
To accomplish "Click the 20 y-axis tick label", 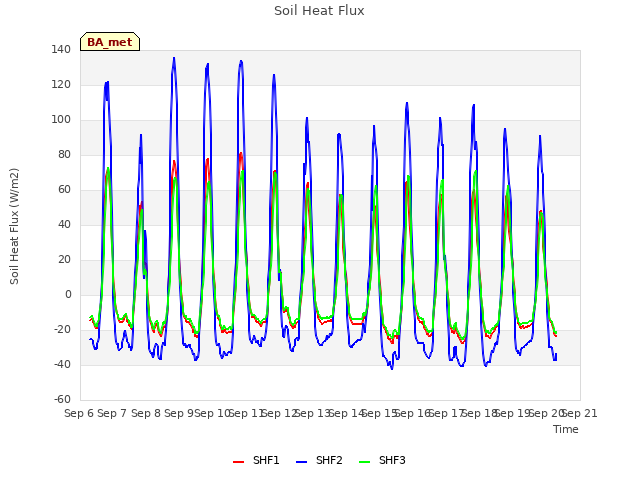I will pos(64,260).
